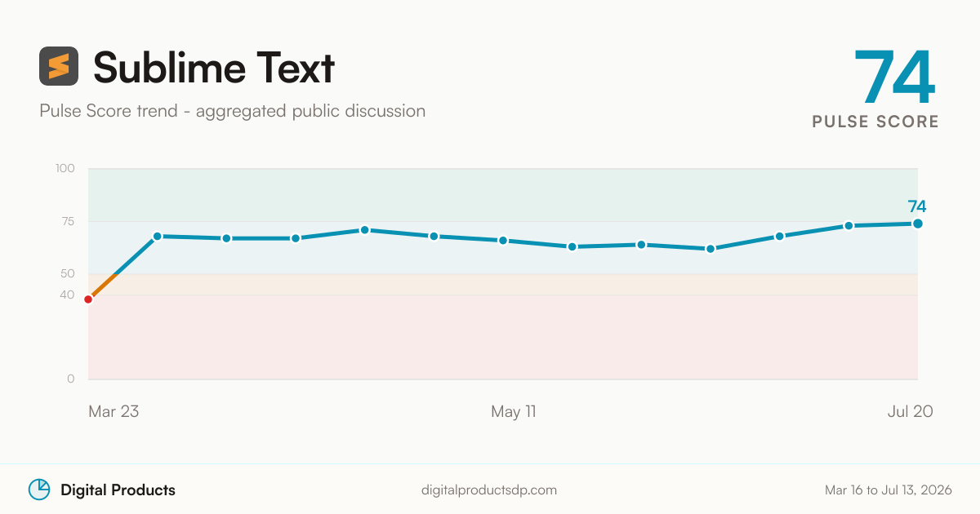Select the red Mar 23 data point
Screen dimensions: 980x514
coord(88,299)
